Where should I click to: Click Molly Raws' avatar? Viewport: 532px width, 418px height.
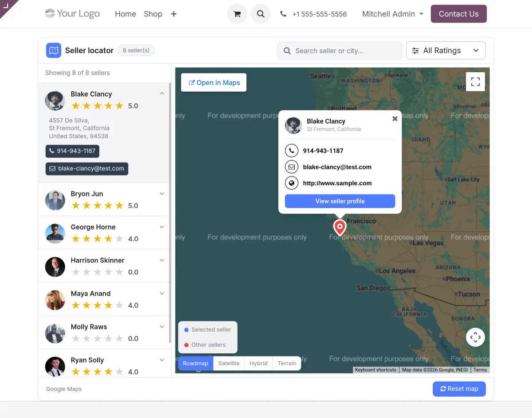tap(55, 333)
